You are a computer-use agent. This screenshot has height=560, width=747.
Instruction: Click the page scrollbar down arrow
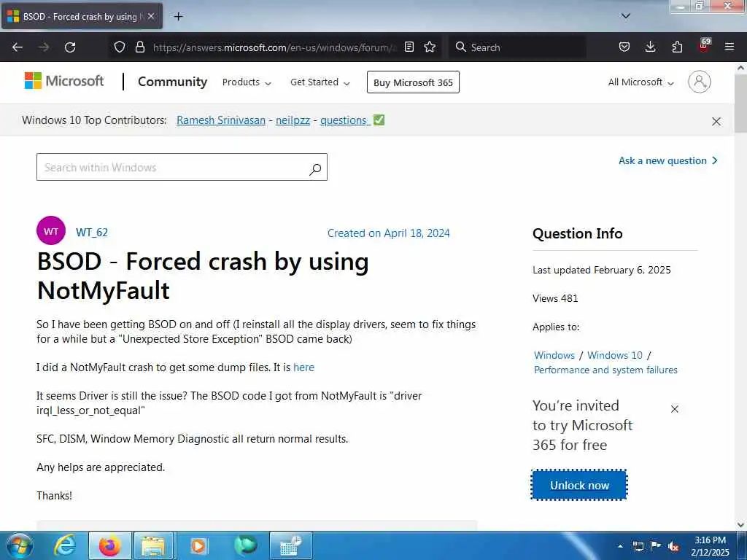pos(741,525)
